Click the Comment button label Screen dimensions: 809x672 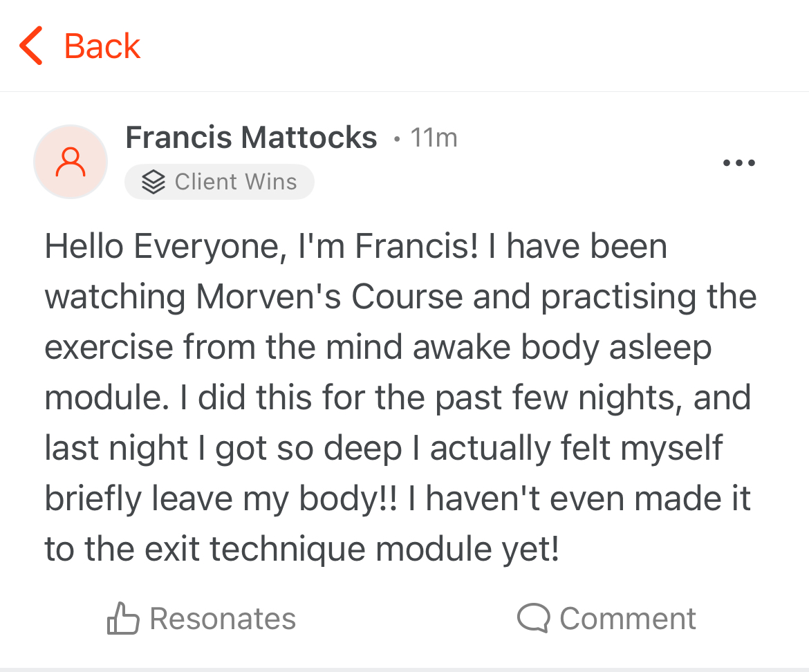pyautogui.click(x=628, y=618)
